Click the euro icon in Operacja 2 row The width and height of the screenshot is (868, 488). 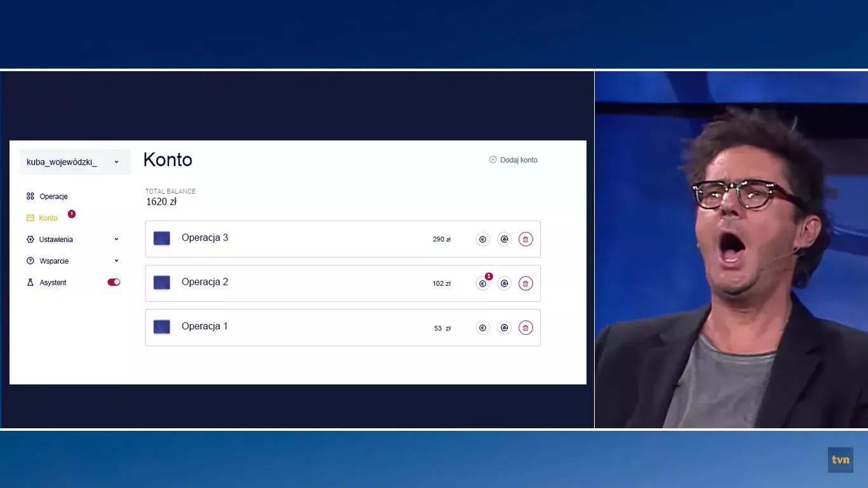click(x=483, y=283)
